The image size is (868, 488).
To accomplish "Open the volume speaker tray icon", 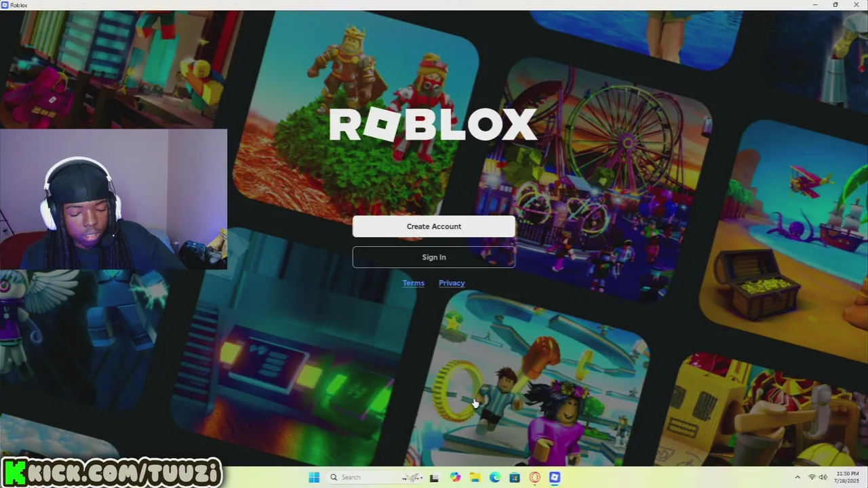I will (823, 477).
